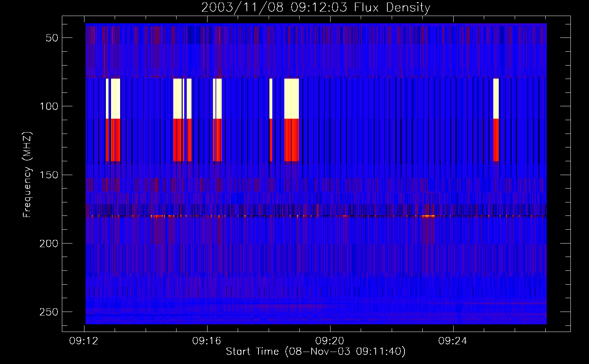The height and width of the screenshot is (364, 589).
Task: Click the 150 frequency tick label
Action: (49, 175)
